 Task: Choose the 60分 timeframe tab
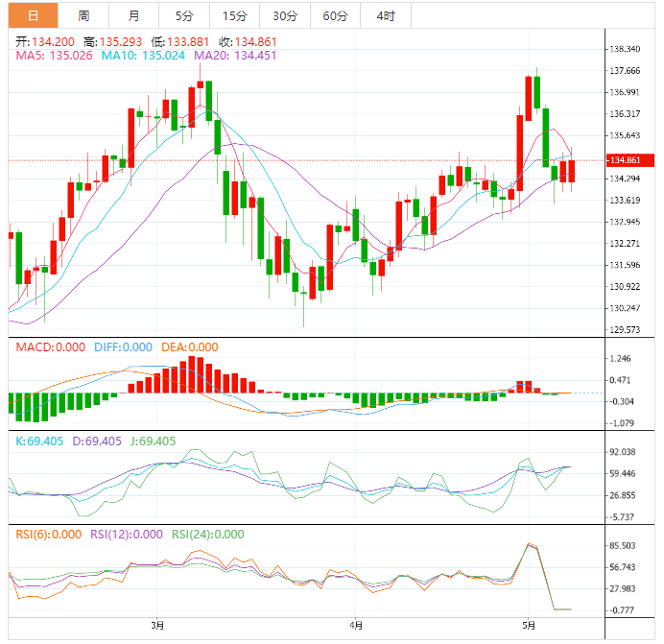(x=335, y=16)
